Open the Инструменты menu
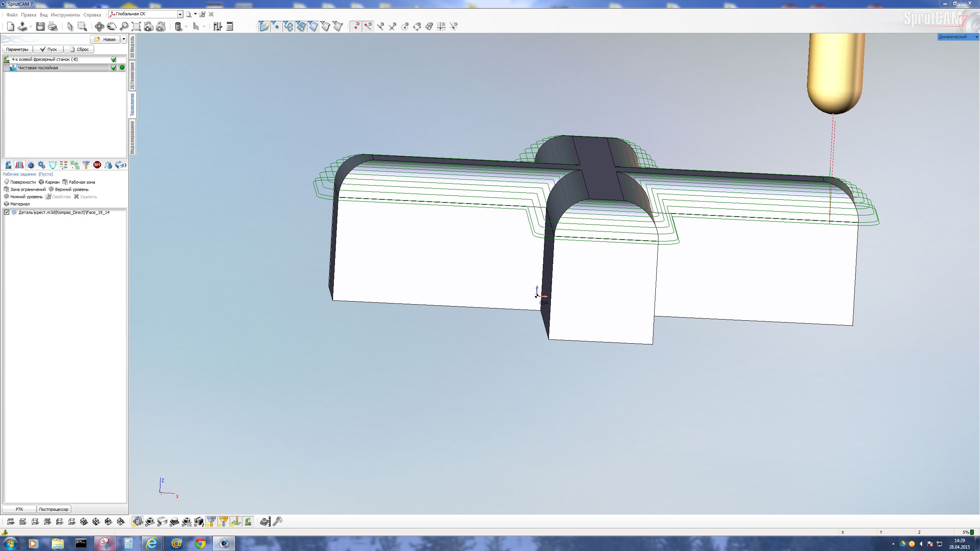This screenshot has width=980, height=551. click(x=65, y=15)
